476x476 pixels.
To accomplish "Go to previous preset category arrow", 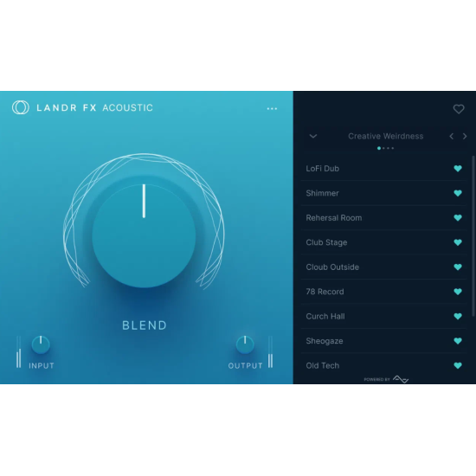I will pos(452,136).
